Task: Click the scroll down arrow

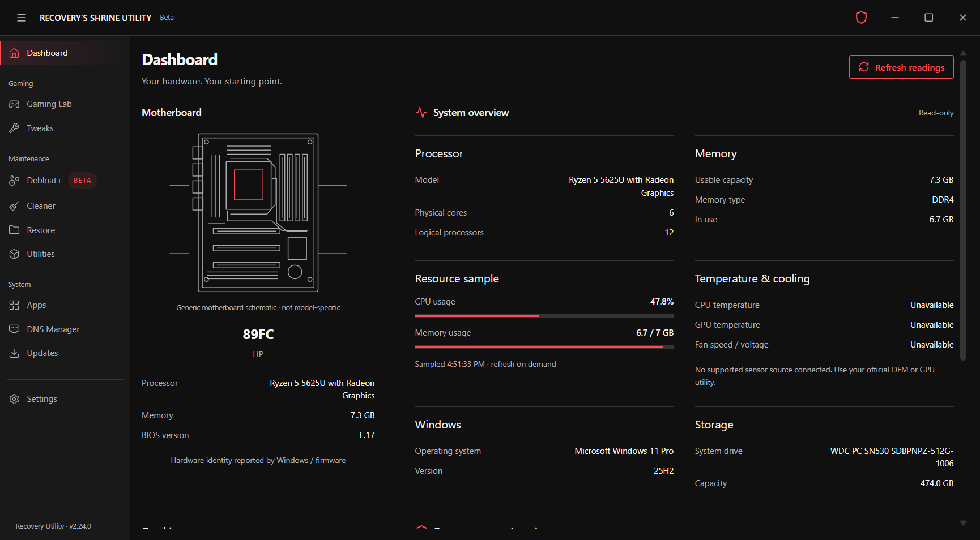Action: click(x=963, y=523)
